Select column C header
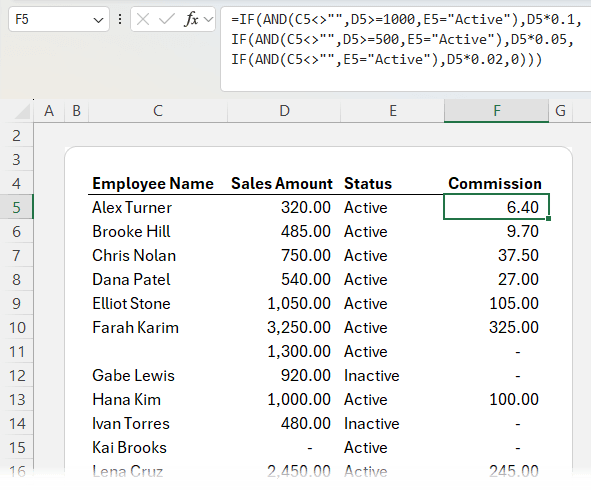Screen dimensions: 591x496 click(158, 111)
